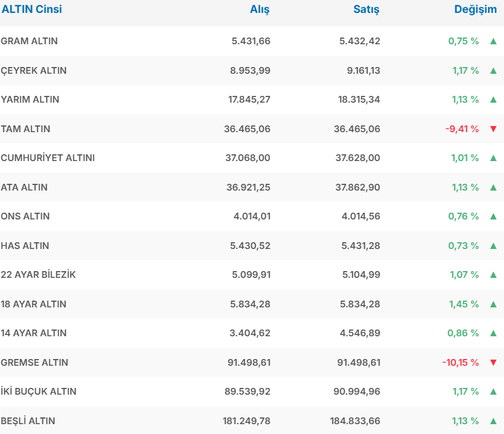Screen dimensions: 504x434
Task: Click the GRAM ALTIN buying price 5.431,66
Action: pos(250,41)
